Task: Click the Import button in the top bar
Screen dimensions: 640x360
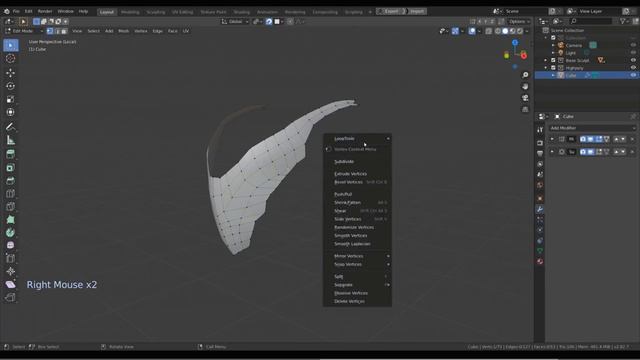Action: (416, 11)
